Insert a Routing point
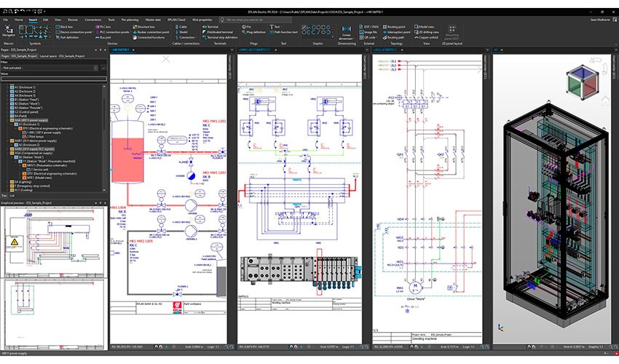 394,27
